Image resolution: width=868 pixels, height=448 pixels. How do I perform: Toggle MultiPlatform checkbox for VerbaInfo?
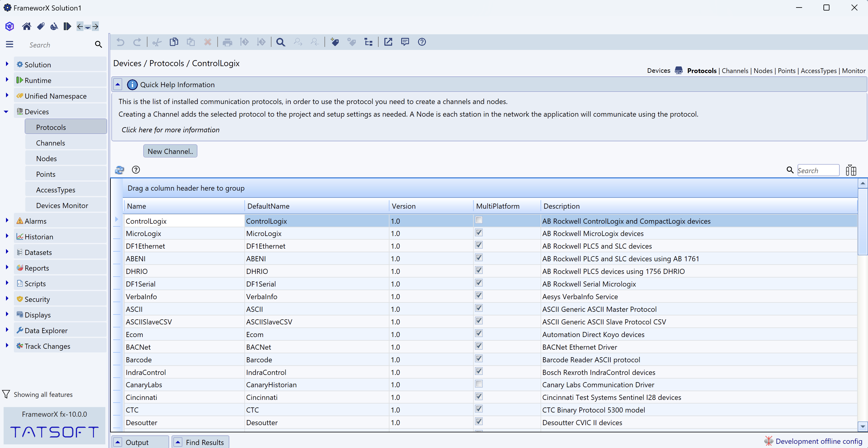[x=479, y=296]
